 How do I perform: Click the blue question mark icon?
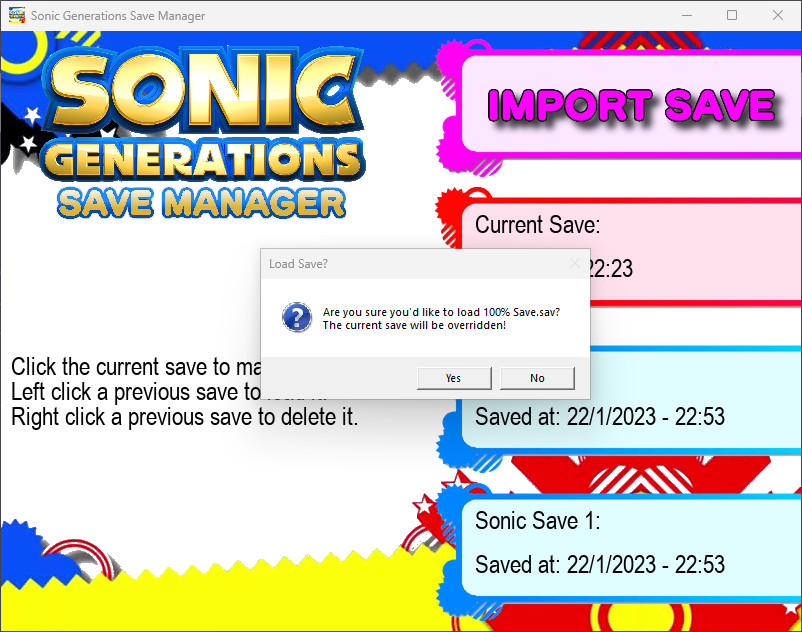pos(297,318)
